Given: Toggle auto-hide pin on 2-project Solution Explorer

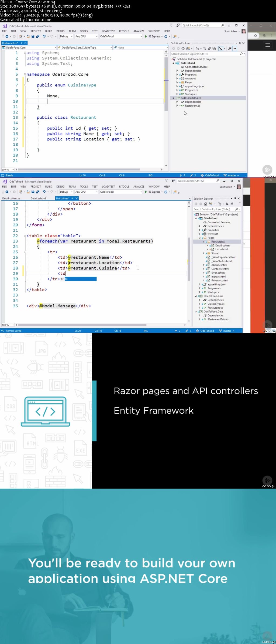Looking at the screenshot, I should [240, 43].
